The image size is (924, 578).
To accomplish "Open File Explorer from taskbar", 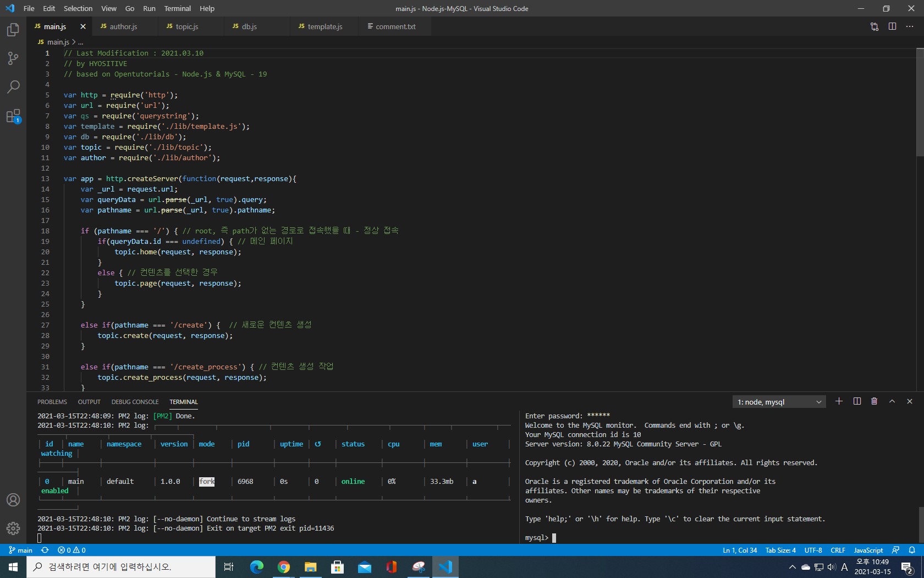I will click(x=311, y=567).
